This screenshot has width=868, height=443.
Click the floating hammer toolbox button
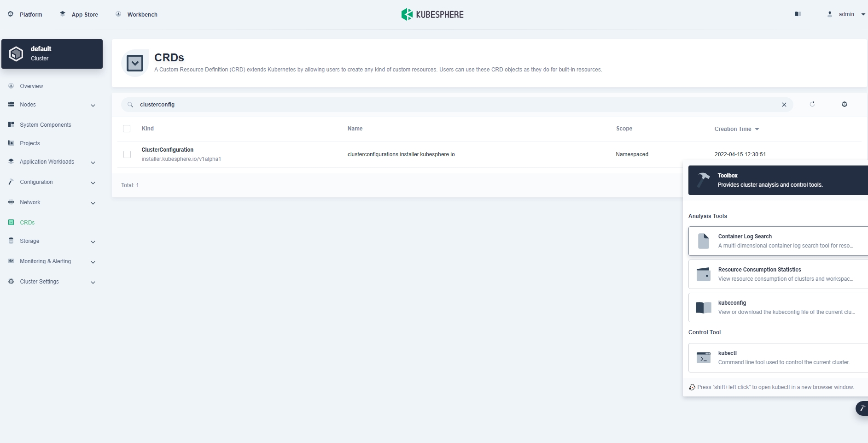(x=862, y=408)
